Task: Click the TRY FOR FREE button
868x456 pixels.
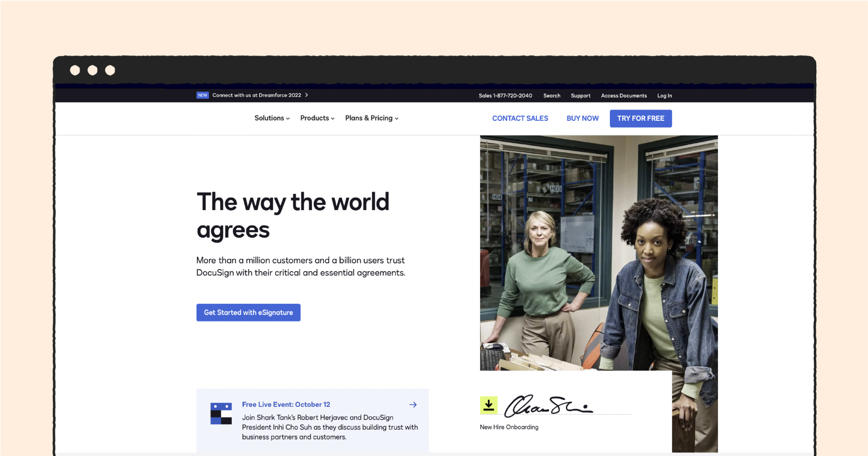Action: pos(640,118)
